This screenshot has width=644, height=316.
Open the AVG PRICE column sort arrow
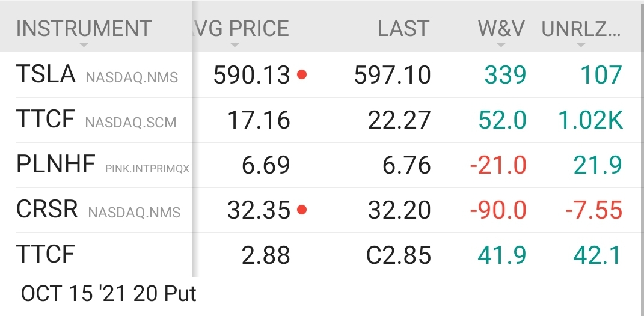(x=235, y=46)
